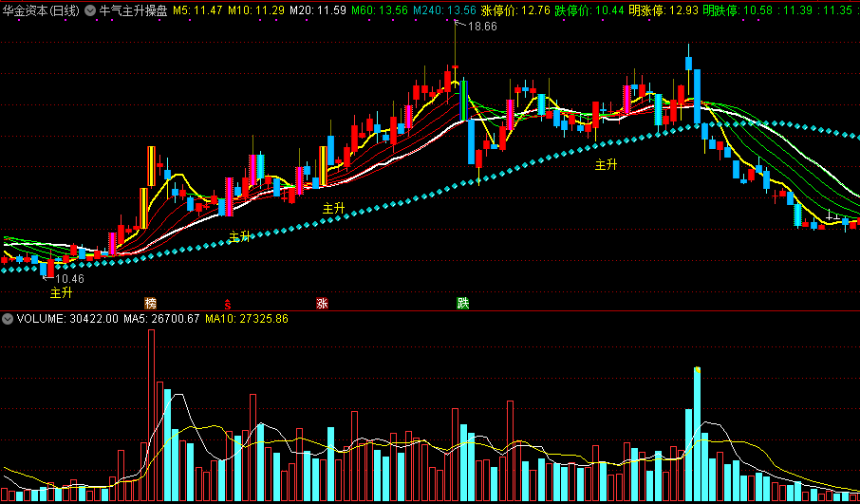Select the 华金资本(日线) chart title

point(41,10)
